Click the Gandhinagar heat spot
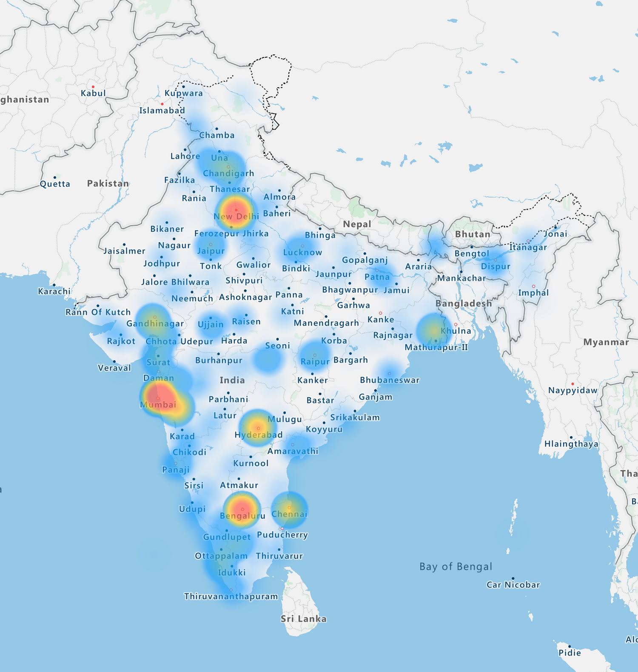The width and height of the screenshot is (638, 672). pos(154,318)
